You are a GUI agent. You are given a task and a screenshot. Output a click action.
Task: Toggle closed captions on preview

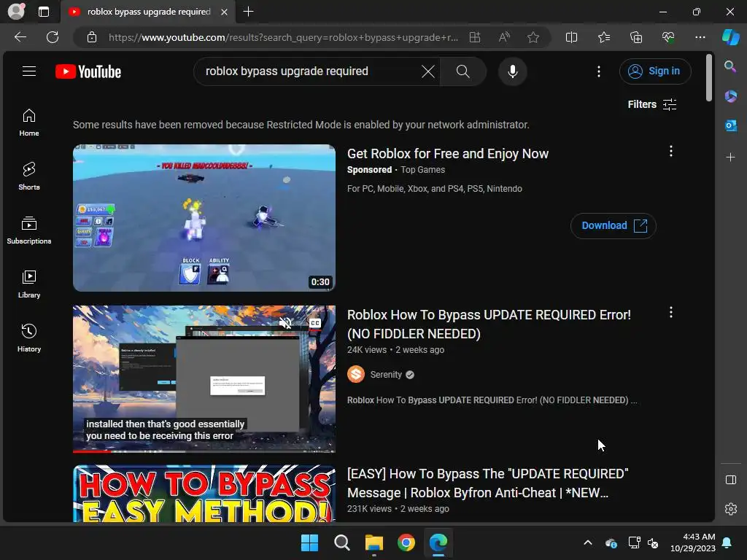315,323
